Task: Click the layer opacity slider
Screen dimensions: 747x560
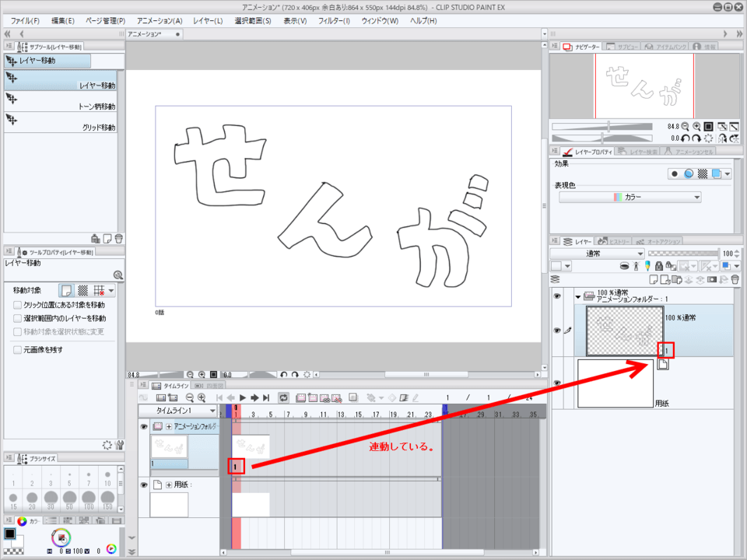Action: pyautogui.click(x=682, y=254)
